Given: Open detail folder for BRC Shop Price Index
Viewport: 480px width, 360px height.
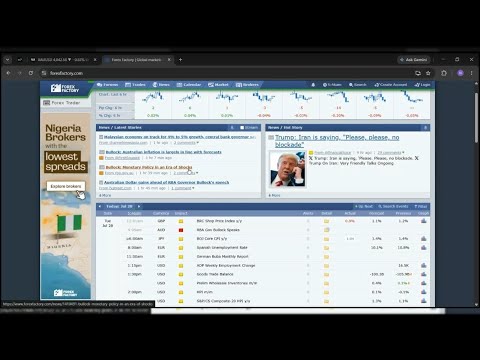Looking at the screenshot, I should [326, 221].
